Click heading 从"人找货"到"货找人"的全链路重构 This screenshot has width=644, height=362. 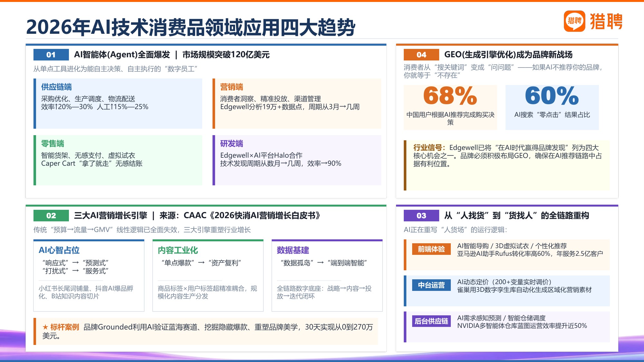click(516, 216)
